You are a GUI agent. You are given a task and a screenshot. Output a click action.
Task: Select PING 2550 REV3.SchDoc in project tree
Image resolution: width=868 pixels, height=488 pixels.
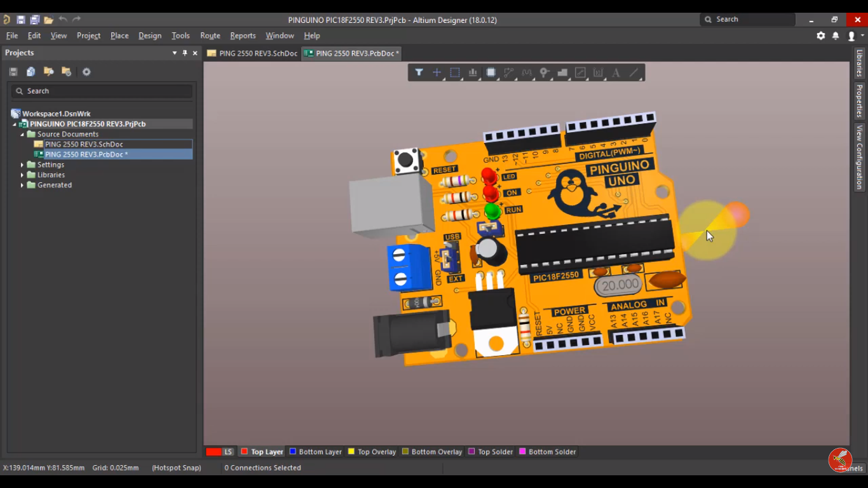pos(84,144)
